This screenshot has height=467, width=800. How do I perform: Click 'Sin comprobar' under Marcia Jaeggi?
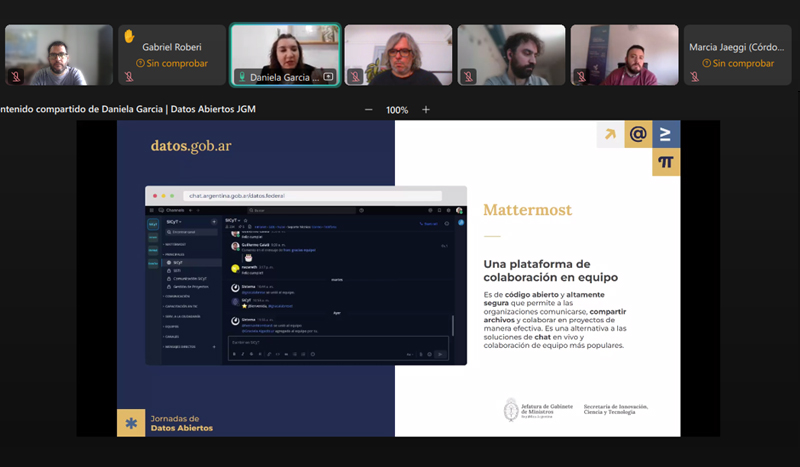click(743, 63)
